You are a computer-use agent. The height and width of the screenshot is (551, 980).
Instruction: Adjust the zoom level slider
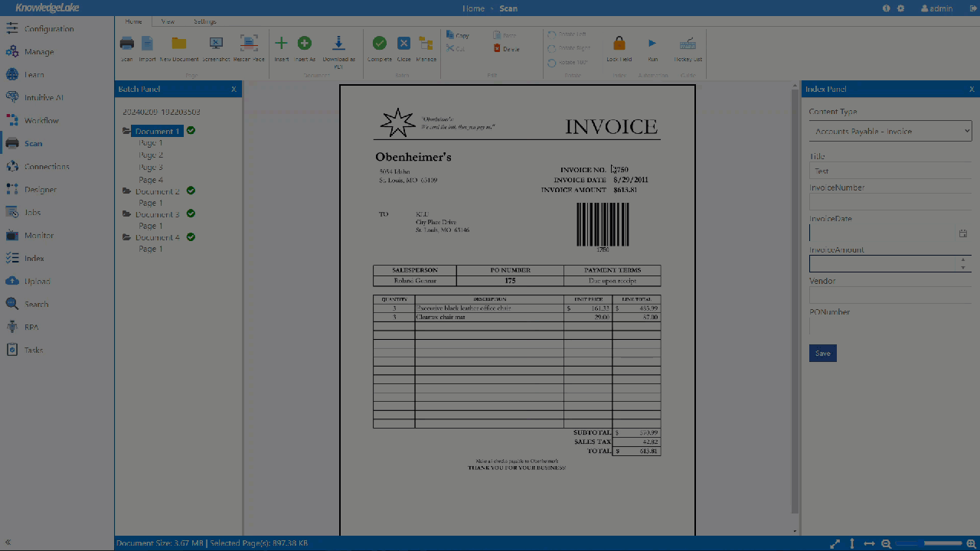coord(928,543)
